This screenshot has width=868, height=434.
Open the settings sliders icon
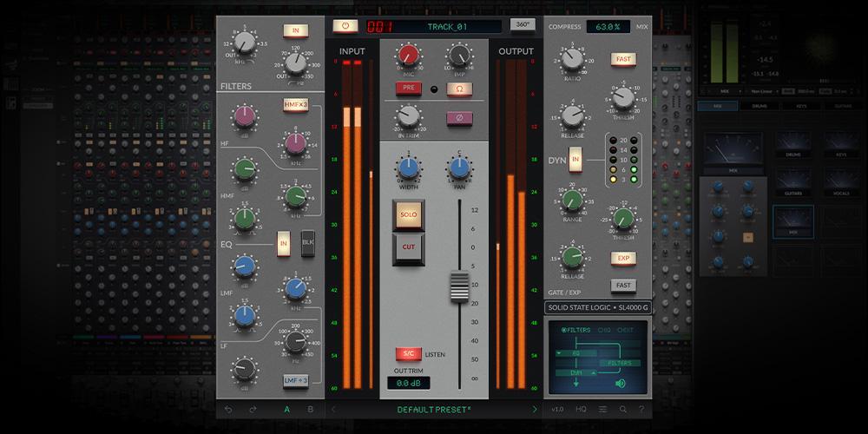click(602, 409)
